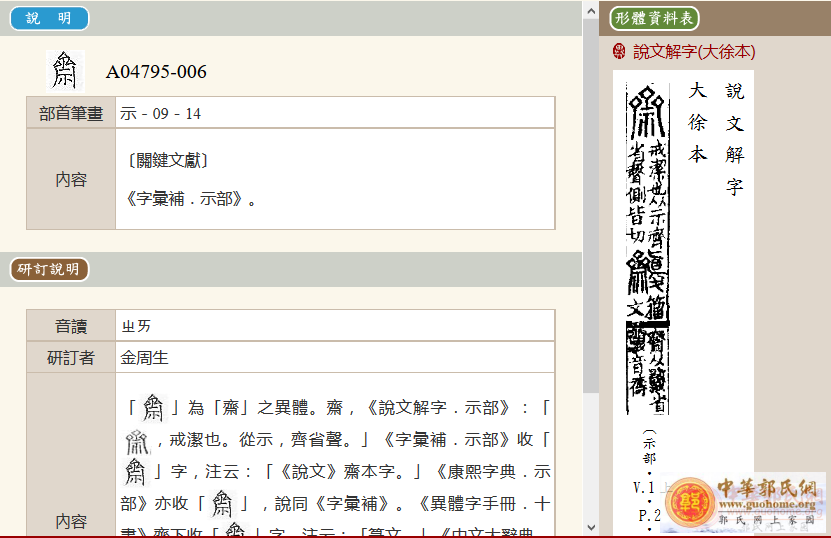The image size is (831, 538).
Task: Click the 說明 section header button
Action: pos(49,19)
